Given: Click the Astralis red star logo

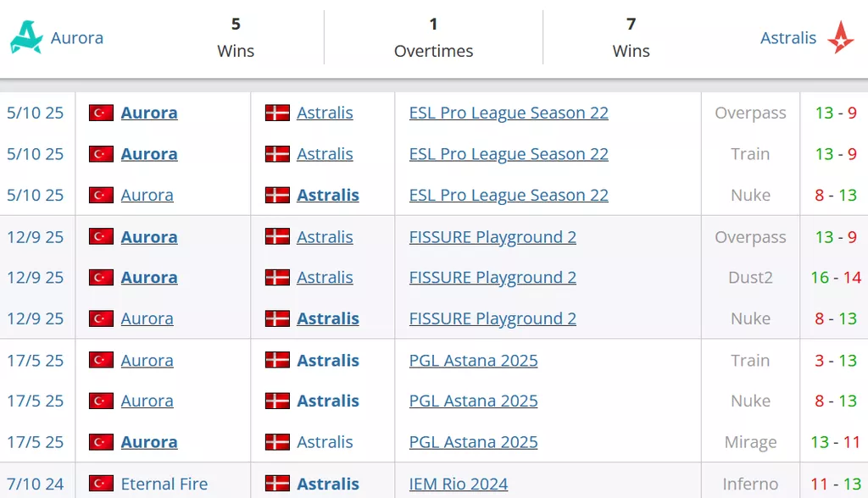Looking at the screenshot, I should tap(840, 38).
